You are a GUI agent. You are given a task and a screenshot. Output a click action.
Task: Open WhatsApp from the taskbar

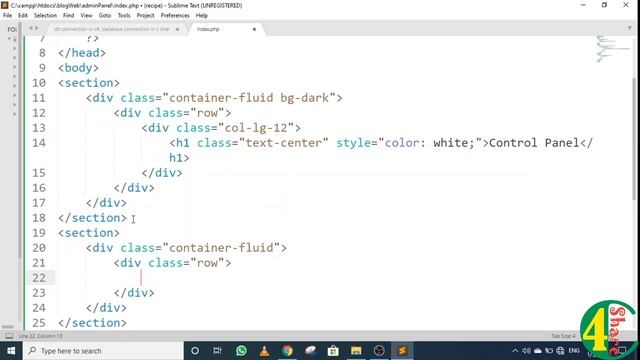click(241, 351)
